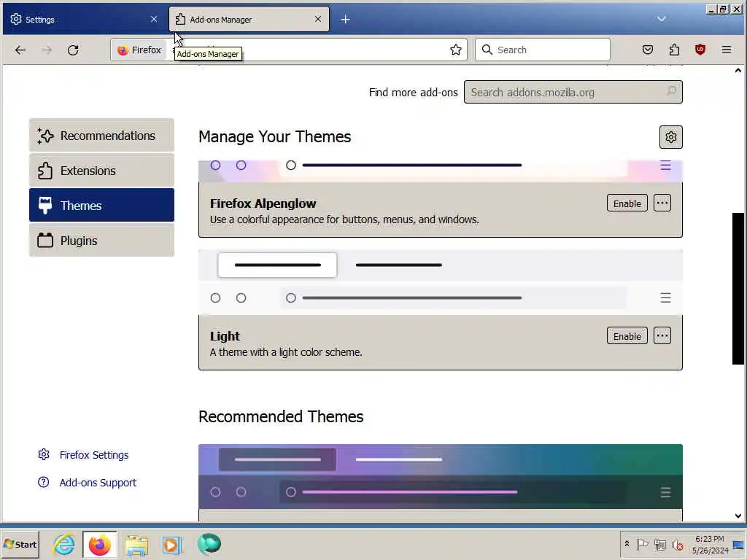Select the Add-ons Manager tab
The image size is (747, 560).
coord(249,20)
